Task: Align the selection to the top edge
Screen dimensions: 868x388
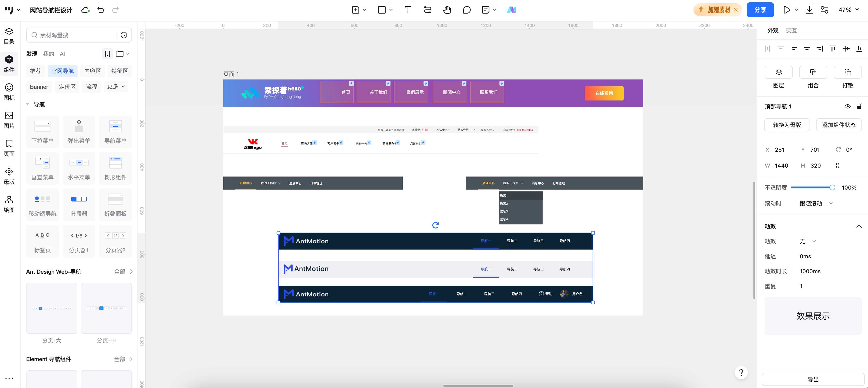Action: coord(833,49)
